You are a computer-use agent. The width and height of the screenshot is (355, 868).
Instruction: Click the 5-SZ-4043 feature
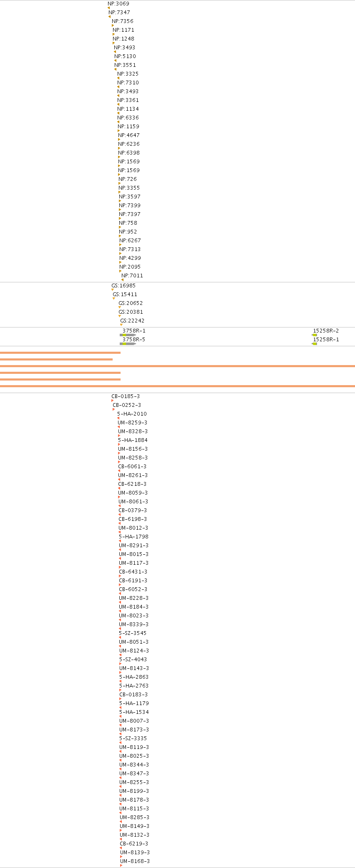pyautogui.click(x=133, y=660)
